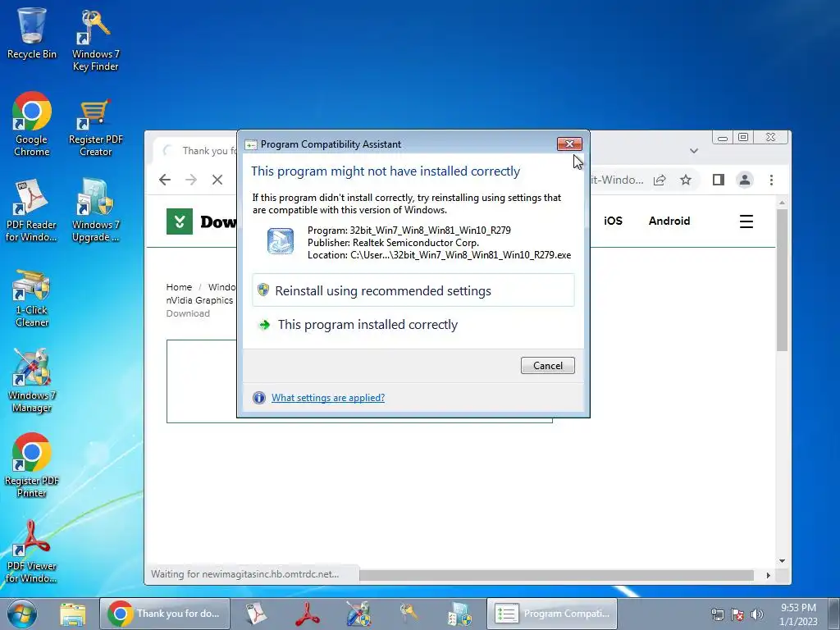This screenshot has width=840, height=630.
Task: Go to Home breadcrumb link
Action: (179, 287)
